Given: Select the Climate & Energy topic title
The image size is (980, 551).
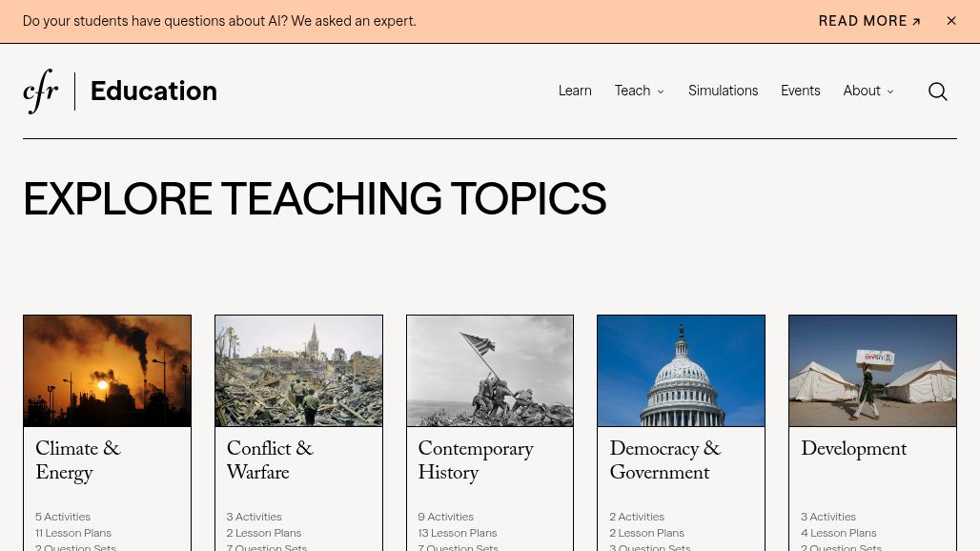Looking at the screenshot, I should click(x=78, y=460).
